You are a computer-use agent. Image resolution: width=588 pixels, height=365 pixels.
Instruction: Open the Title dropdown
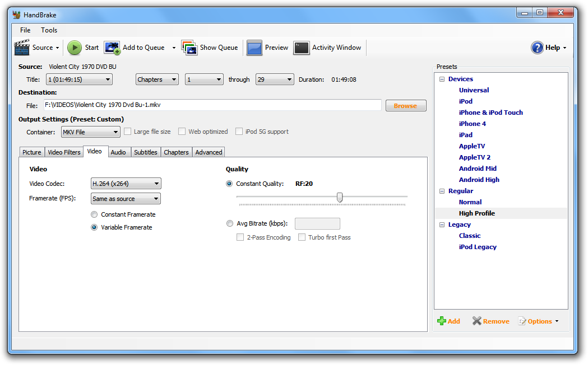(x=79, y=79)
